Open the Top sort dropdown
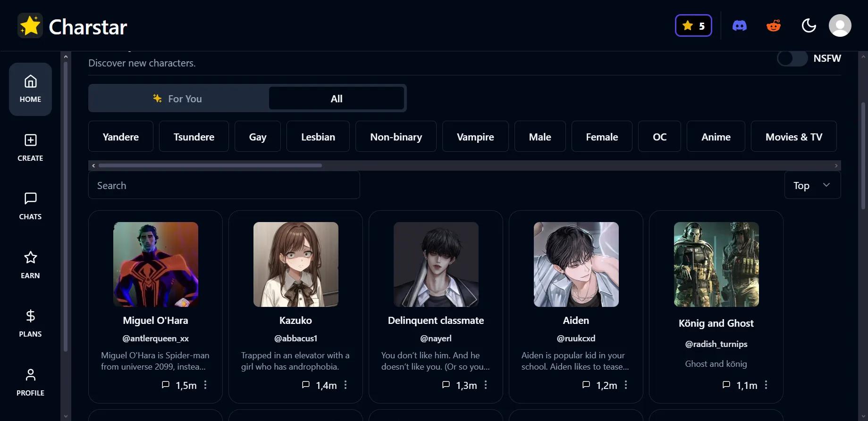The width and height of the screenshot is (868, 421). coord(812,185)
